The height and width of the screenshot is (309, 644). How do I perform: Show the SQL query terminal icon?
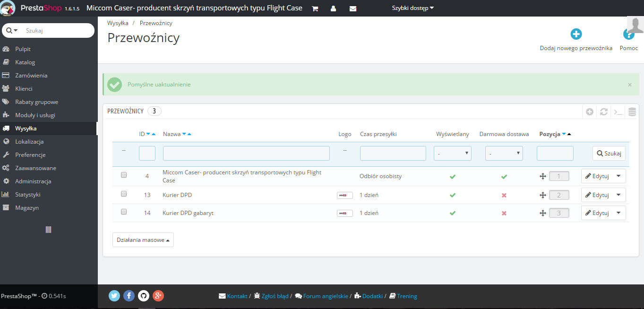point(618,112)
